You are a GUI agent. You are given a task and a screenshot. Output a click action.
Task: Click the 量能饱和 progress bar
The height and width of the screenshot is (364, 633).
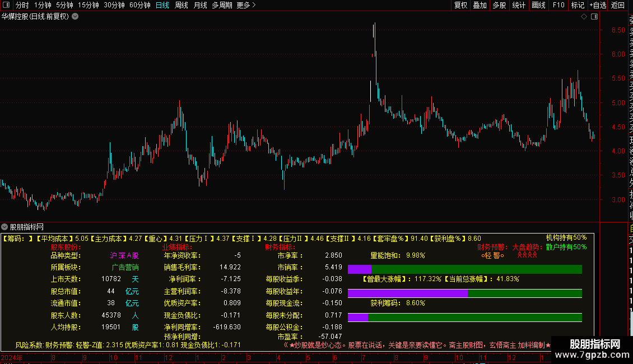coord(464,269)
